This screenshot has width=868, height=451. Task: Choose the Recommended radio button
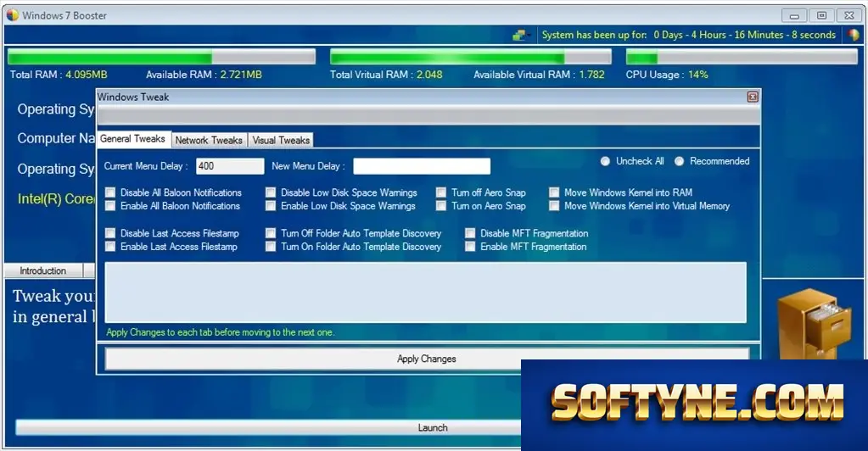click(x=680, y=161)
